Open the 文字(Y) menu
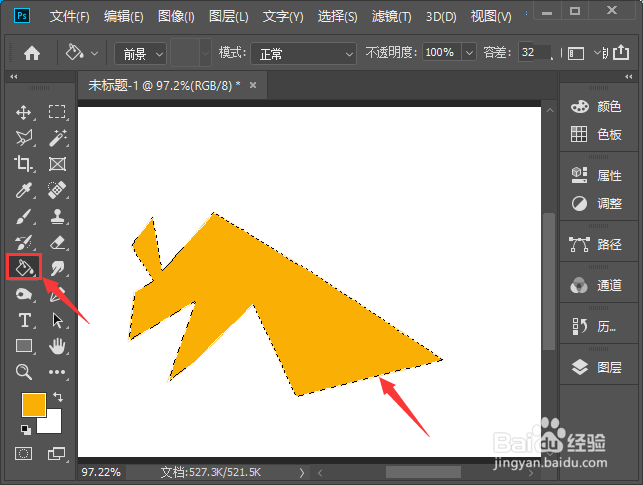 pyautogui.click(x=283, y=16)
